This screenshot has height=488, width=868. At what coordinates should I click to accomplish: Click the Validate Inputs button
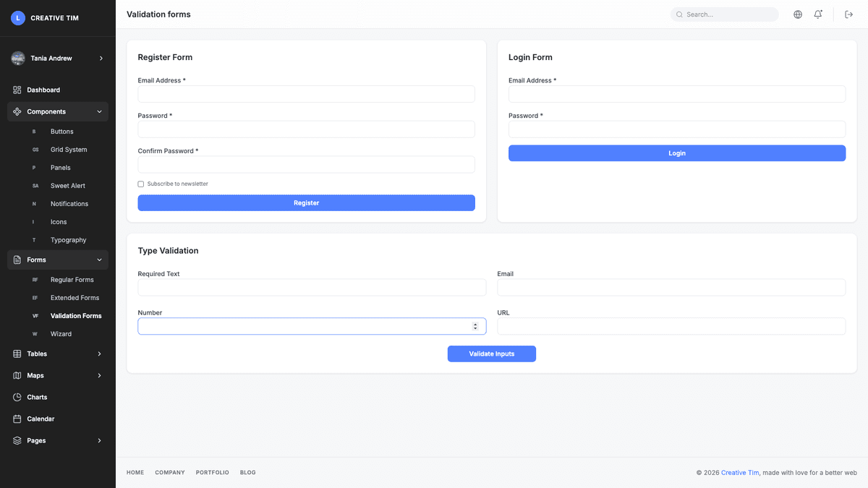(491, 354)
